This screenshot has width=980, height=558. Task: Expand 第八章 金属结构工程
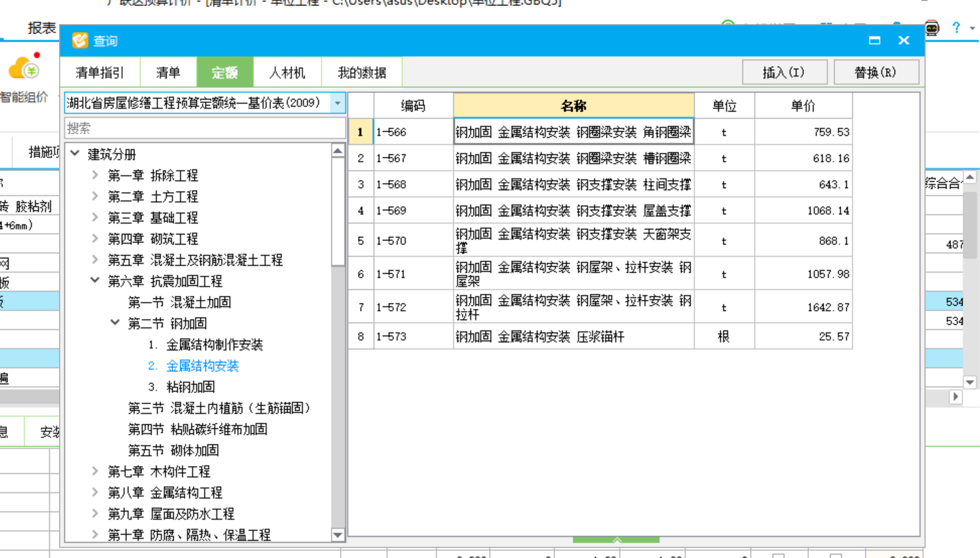click(x=95, y=492)
